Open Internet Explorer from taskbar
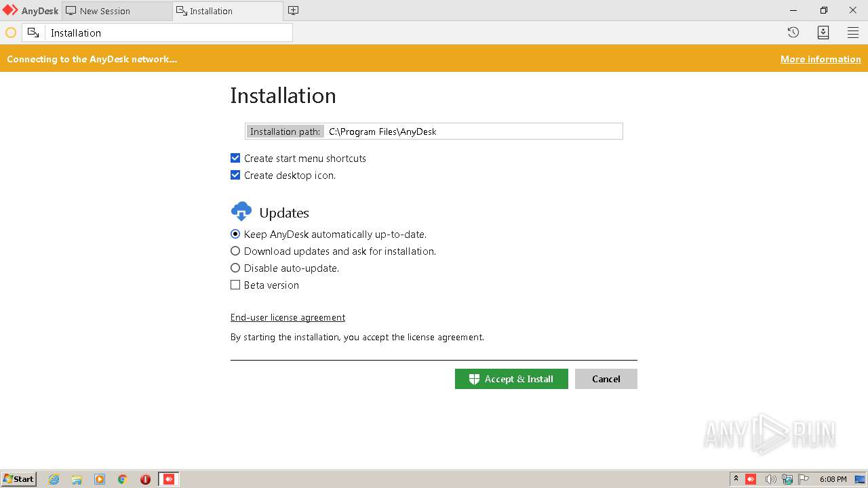This screenshot has height=488, width=868. (54, 479)
